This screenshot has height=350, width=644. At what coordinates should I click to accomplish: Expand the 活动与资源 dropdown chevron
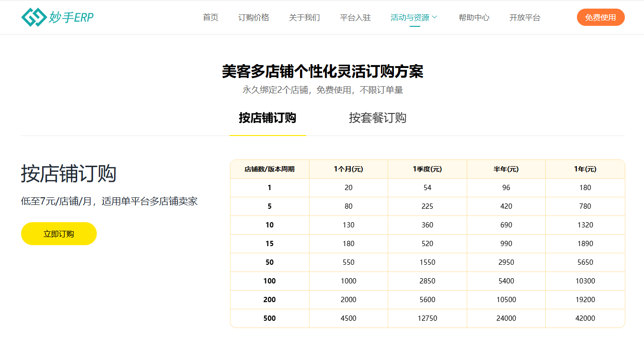click(435, 17)
